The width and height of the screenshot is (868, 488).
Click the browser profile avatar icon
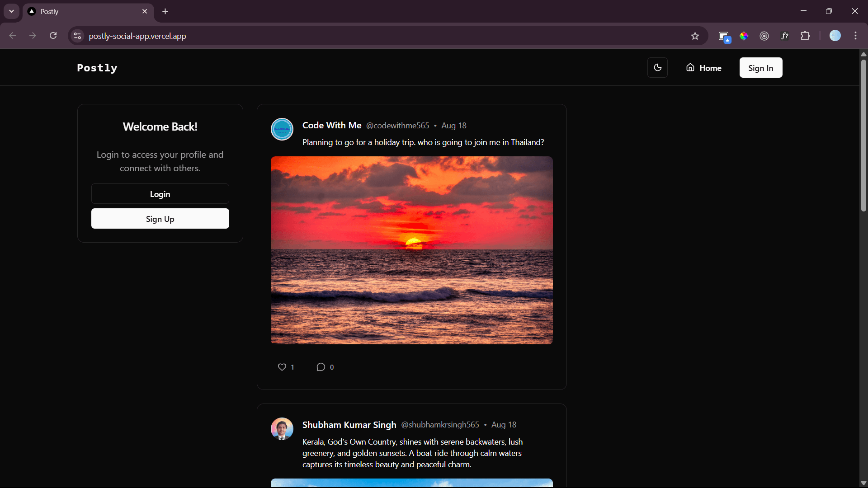[835, 36]
